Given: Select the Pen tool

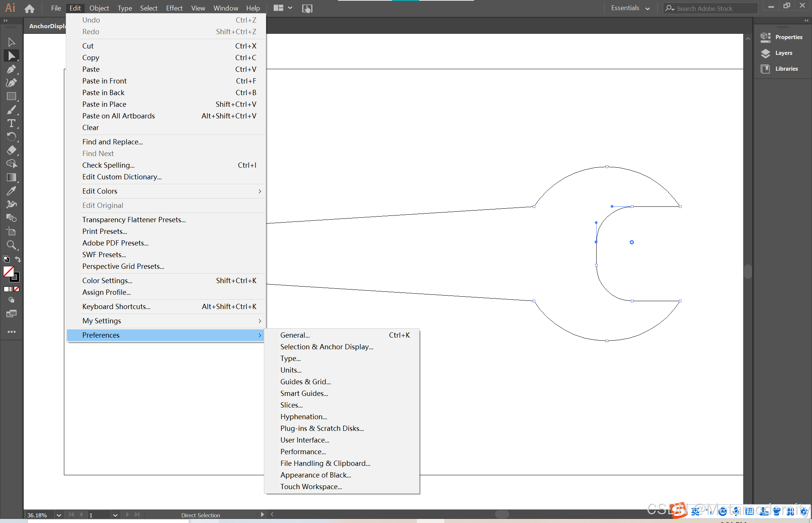Looking at the screenshot, I should click(11, 69).
